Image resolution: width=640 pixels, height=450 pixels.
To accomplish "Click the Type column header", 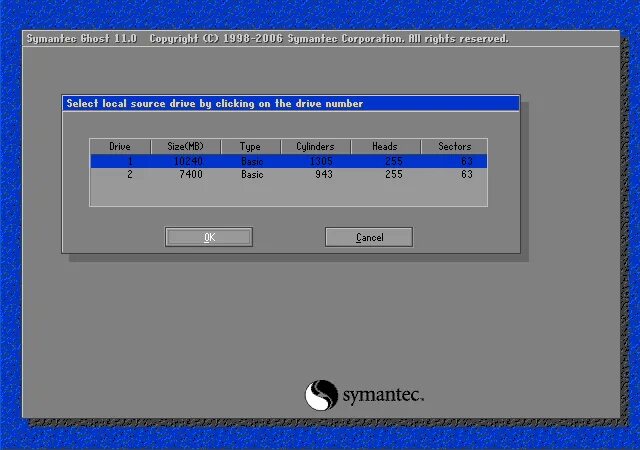I will click(x=251, y=147).
